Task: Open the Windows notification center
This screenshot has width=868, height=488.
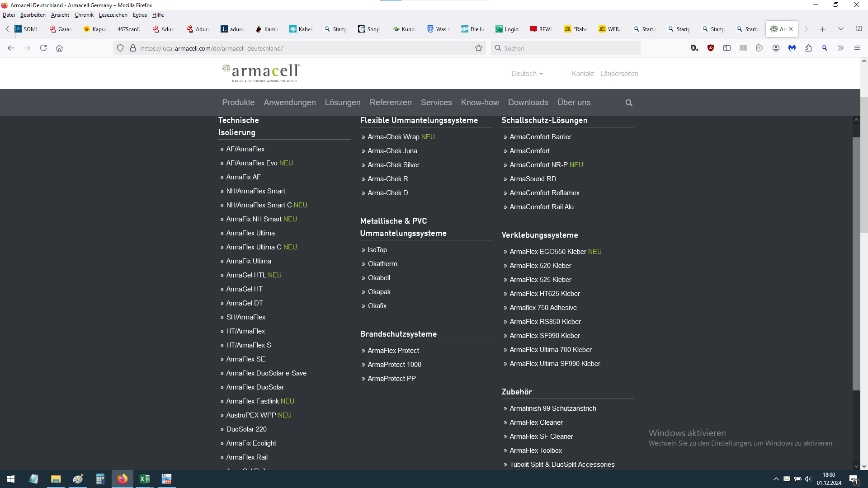Action: point(854,479)
